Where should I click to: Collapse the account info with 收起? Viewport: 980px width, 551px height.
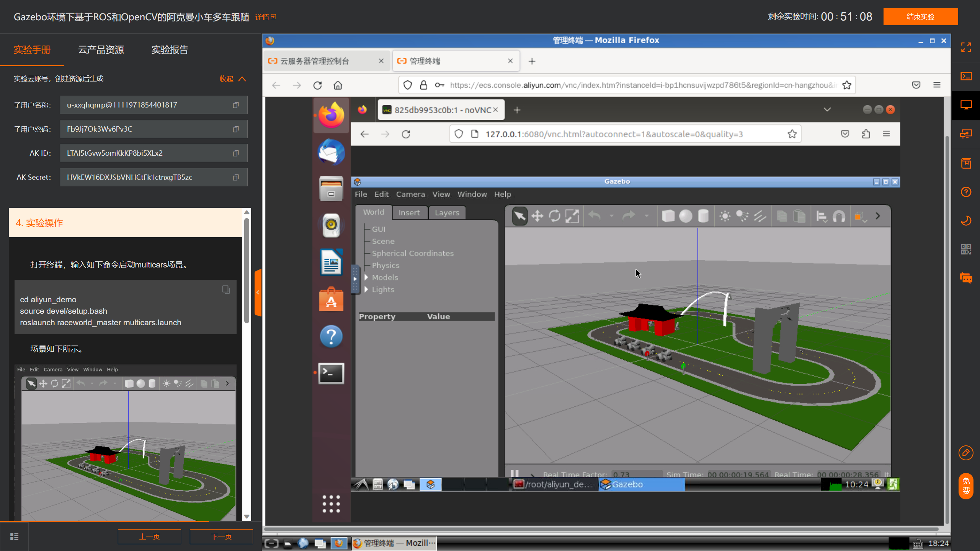(x=232, y=79)
